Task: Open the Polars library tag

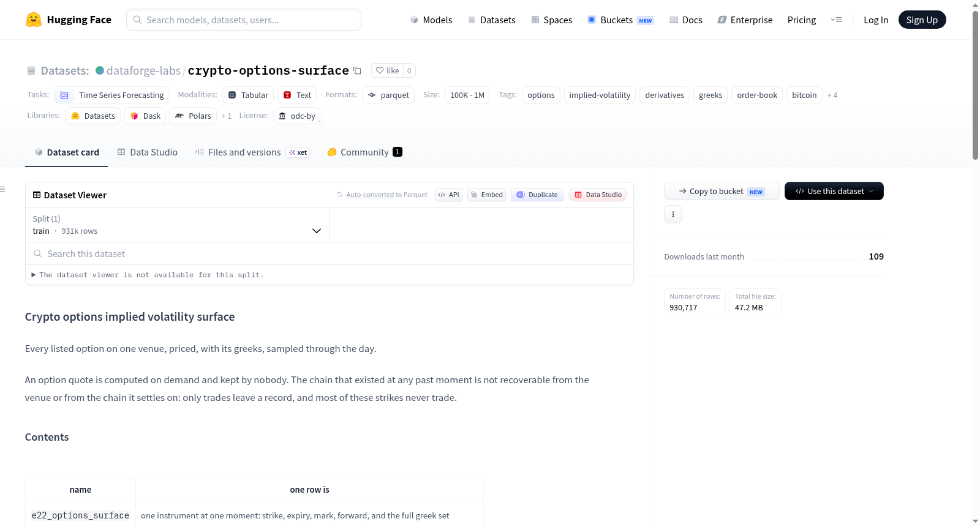Action: tap(193, 116)
